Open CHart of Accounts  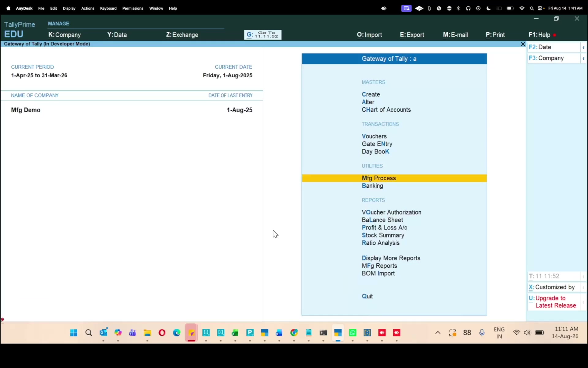pos(386,110)
